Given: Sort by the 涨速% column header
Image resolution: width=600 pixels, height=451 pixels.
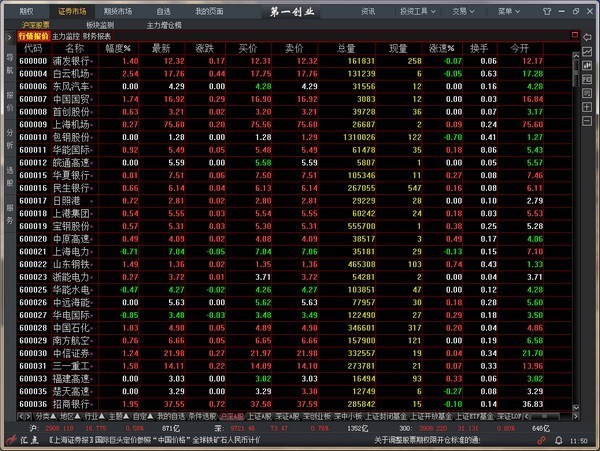Looking at the screenshot, I should (442, 48).
